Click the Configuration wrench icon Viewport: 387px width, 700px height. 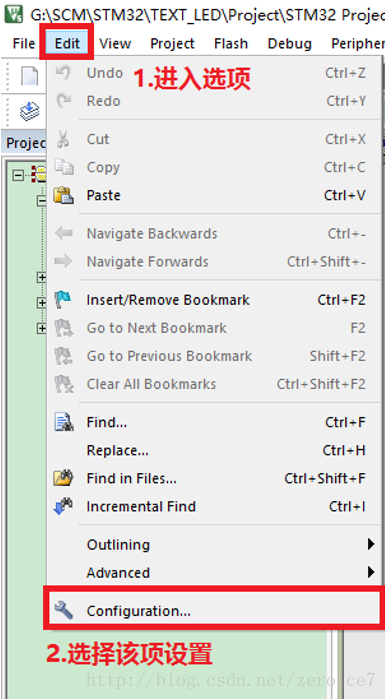(63, 610)
